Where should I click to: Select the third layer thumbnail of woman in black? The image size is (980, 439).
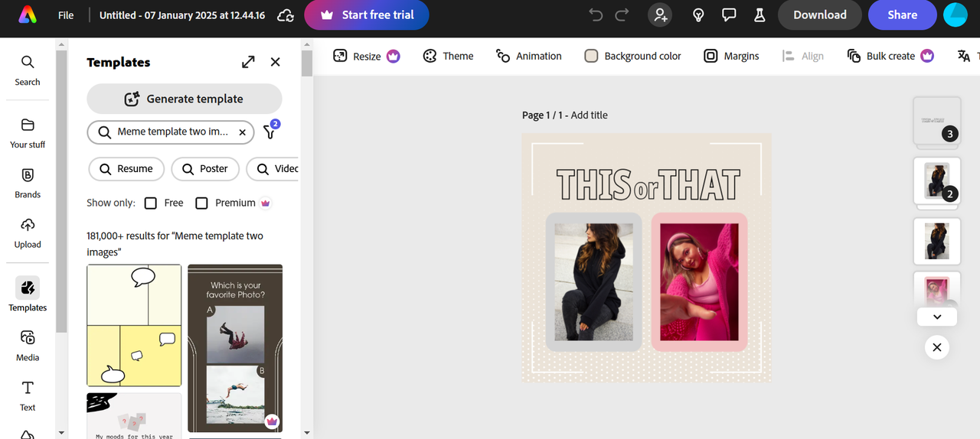937,241
